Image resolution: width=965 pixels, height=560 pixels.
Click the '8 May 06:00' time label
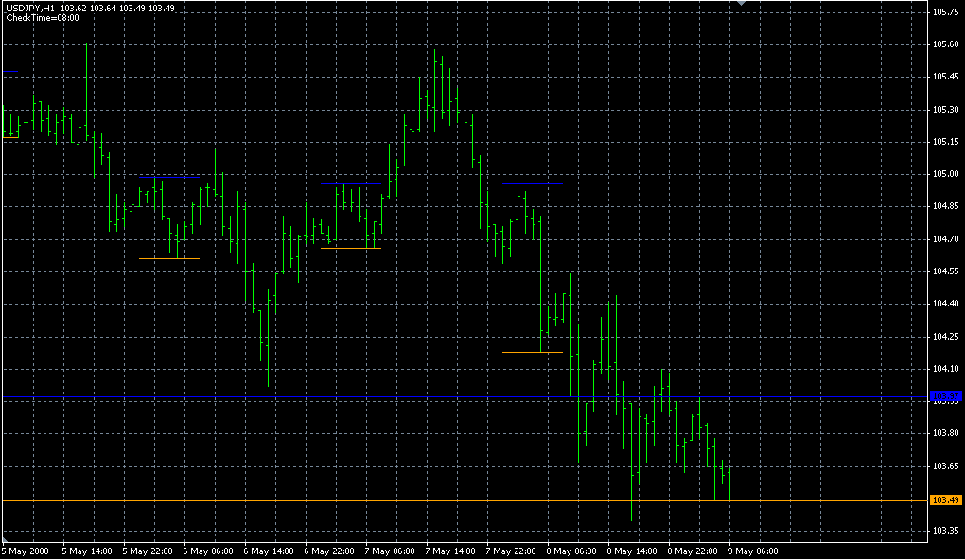(x=571, y=551)
